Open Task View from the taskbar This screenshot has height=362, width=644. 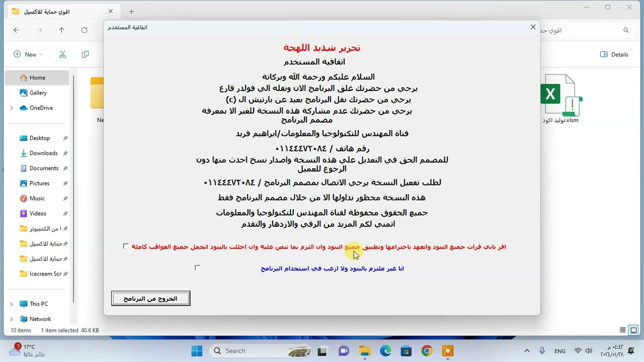(x=322, y=350)
